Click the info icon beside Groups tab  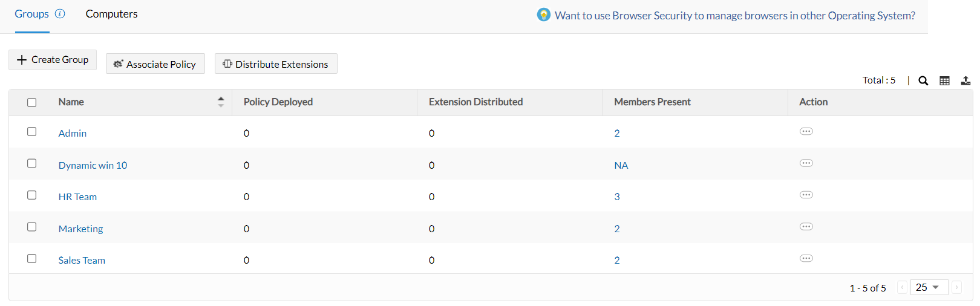(x=60, y=13)
